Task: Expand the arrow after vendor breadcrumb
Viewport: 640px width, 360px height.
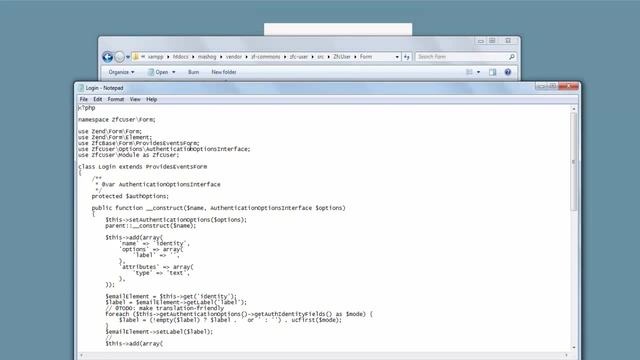Action: (x=247, y=57)
